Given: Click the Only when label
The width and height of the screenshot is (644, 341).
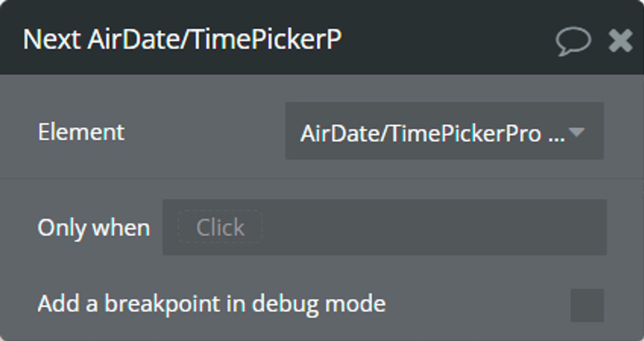Looking at the screenshot, I should [x=94, y=228].
